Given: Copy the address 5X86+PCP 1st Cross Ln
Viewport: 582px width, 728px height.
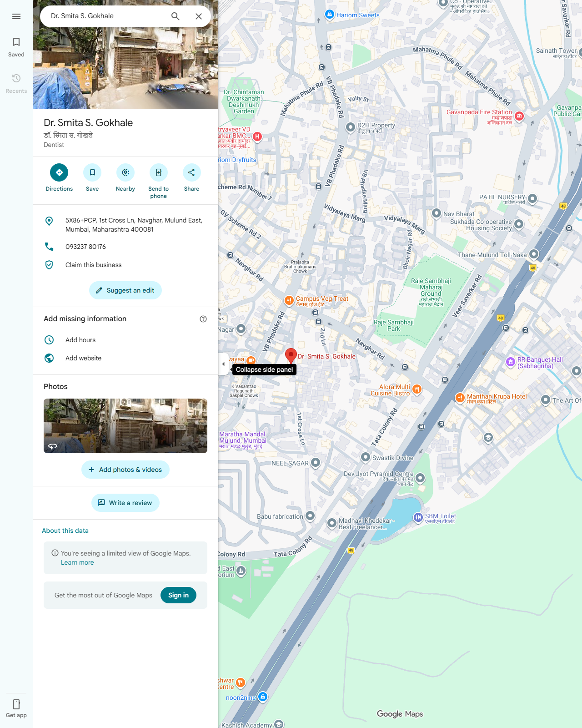Looking at the screenshot, I should click(125, 225).
